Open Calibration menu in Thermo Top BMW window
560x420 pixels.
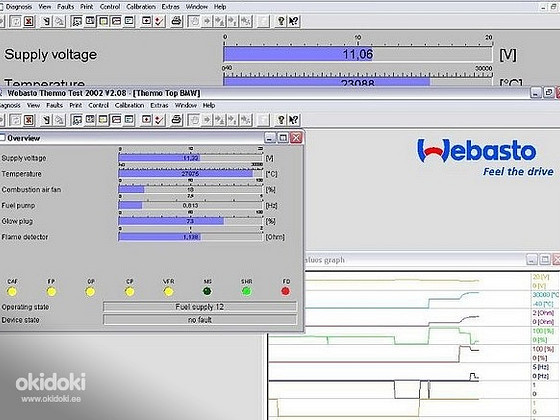point(129,105)
